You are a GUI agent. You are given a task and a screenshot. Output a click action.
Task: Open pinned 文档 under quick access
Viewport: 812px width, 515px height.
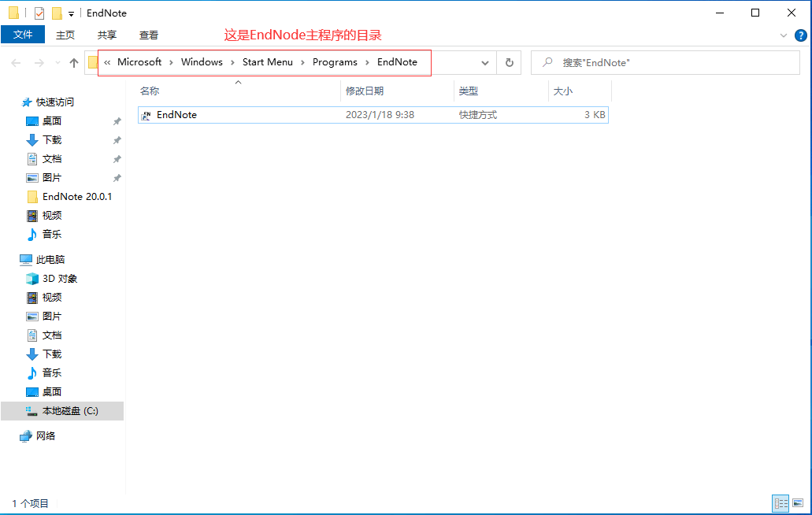(52, 159)
